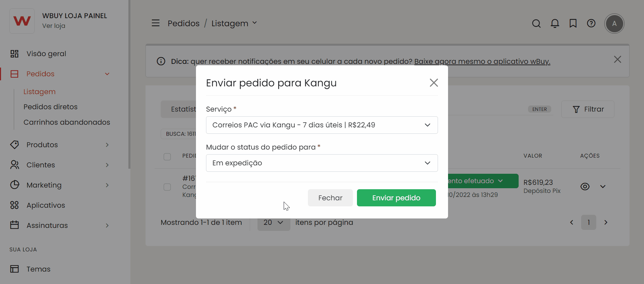Go to Carrinhos abandonados menu item
The width and height of the screenshot is (644, 284).
point(67,122)
